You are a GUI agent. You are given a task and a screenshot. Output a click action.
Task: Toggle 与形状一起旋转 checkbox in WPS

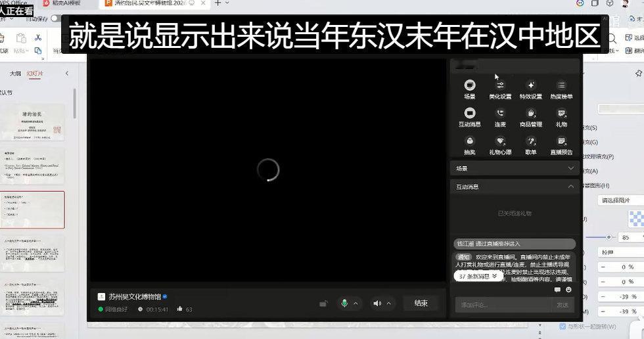coord(563,327)
